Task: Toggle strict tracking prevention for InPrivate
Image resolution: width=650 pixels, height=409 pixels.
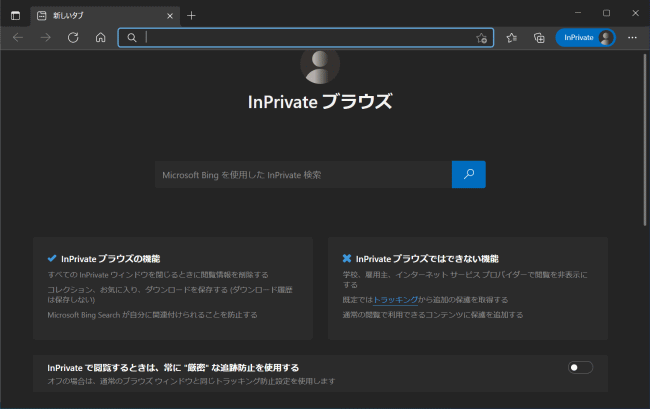Action: tap(580, 368)
